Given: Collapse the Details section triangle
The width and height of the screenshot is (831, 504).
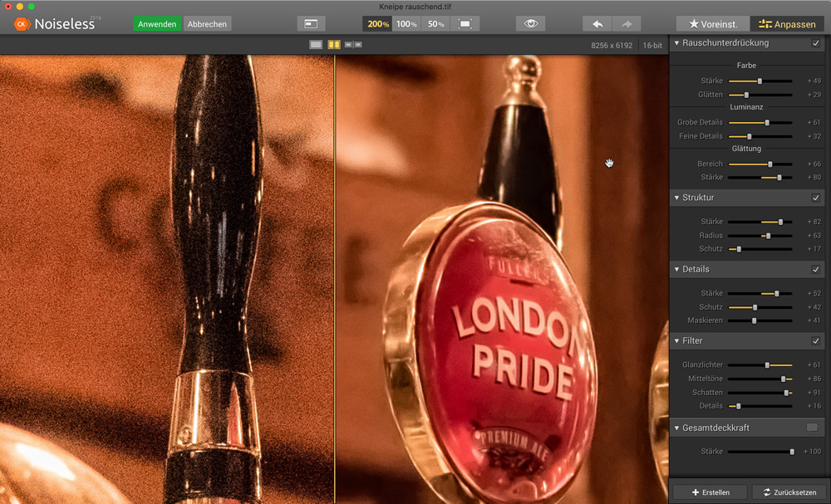Looking at the screenshot, I should tap(676, 269).
